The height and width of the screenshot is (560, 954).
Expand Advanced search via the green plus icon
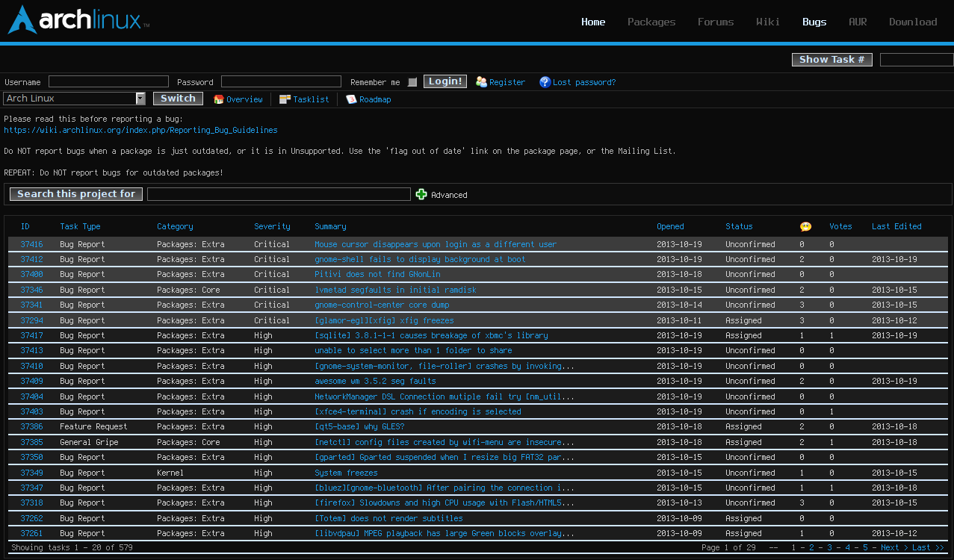pos(421,194)
